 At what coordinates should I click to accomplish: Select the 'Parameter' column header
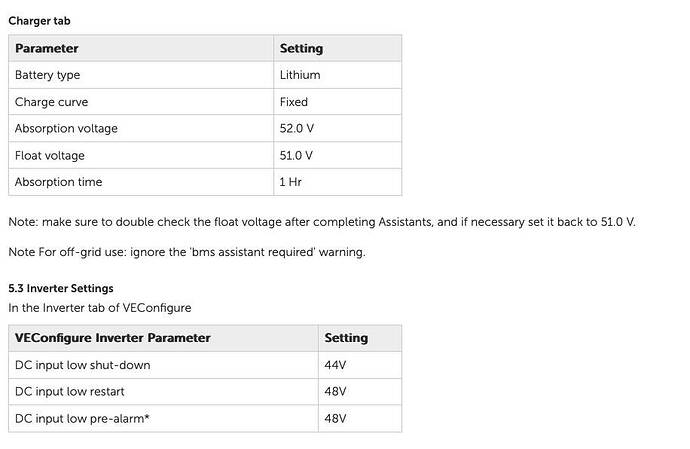[x=47, y=48]
